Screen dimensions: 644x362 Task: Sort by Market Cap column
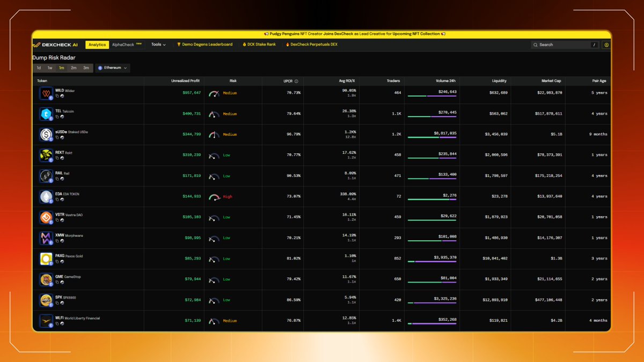tap(551, 81)
